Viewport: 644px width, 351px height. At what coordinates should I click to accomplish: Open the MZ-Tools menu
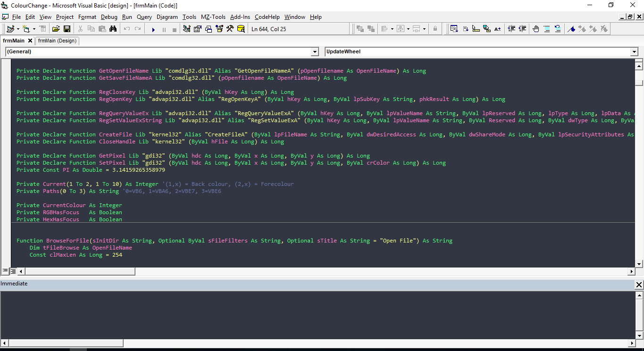coord(213,17)
